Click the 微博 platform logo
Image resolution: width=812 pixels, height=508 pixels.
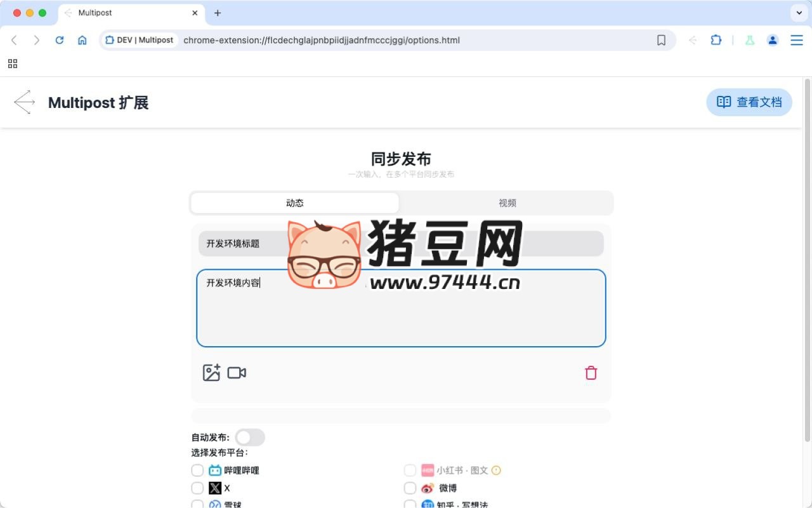click(x=428, y=488)
